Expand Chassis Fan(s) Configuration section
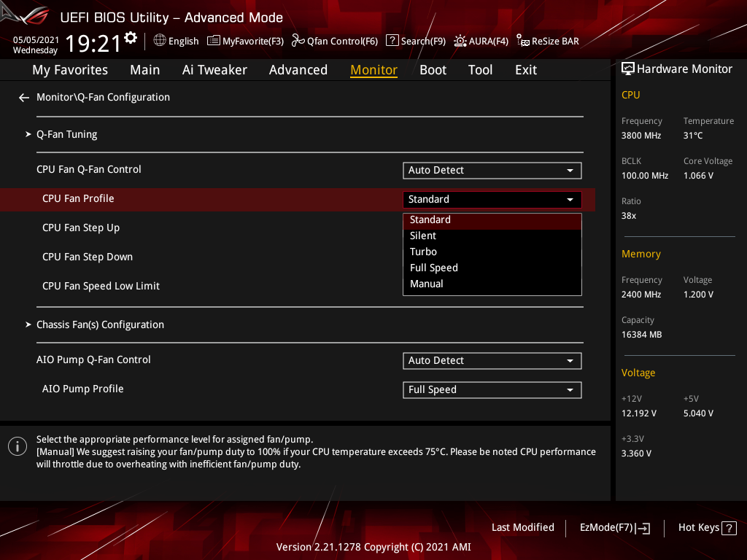Viewport: 747px width, 560px height. click(x=100, y=324)
